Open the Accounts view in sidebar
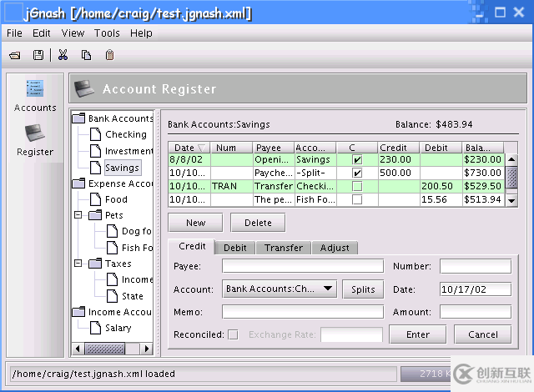The width and height of the screenshot is (534, 392). click(35, 96)
